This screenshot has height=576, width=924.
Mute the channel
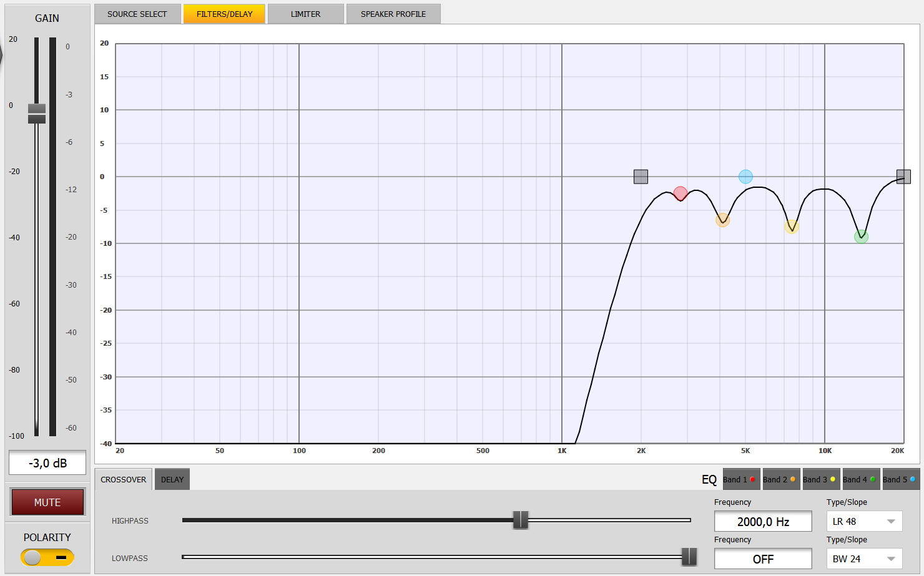pyautogui.click(x=47, y=502)
